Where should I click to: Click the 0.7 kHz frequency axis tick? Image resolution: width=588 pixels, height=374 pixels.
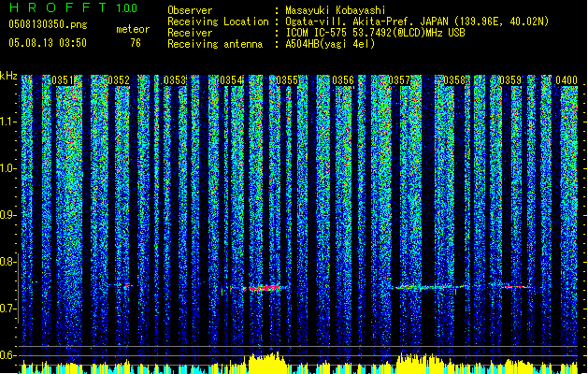8,309
